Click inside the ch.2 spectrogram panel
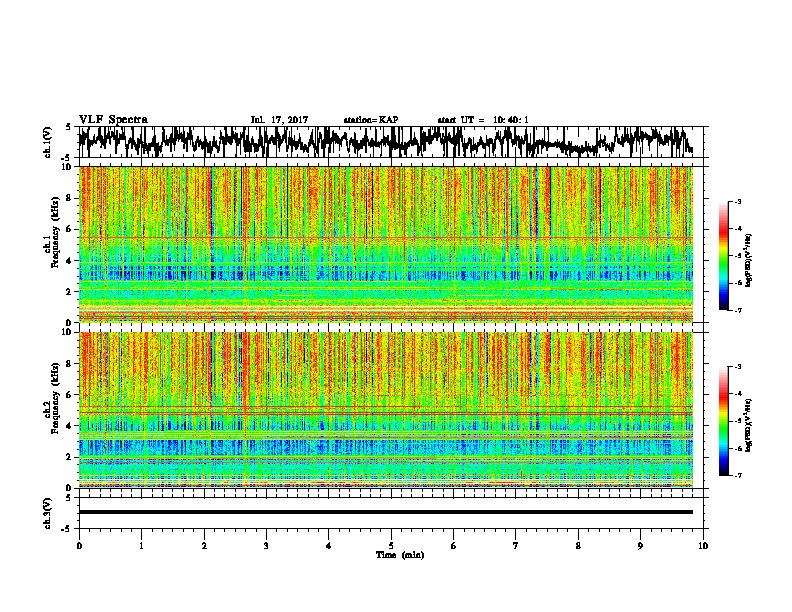 coord(386,410)
